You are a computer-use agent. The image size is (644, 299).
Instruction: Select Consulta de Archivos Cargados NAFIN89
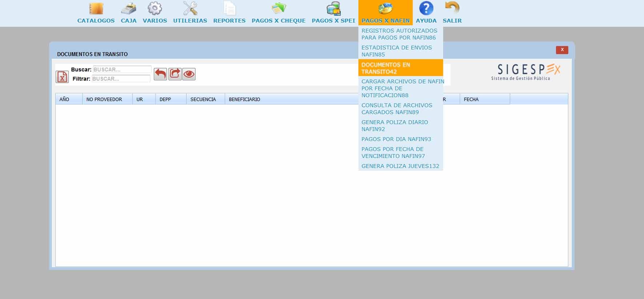[x=401, y=108]
